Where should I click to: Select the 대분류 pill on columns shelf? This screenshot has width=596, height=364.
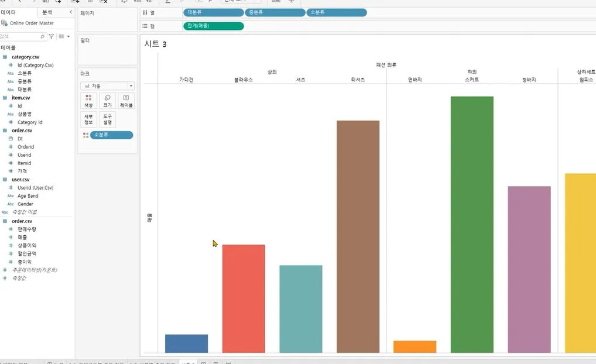[213, 12]
